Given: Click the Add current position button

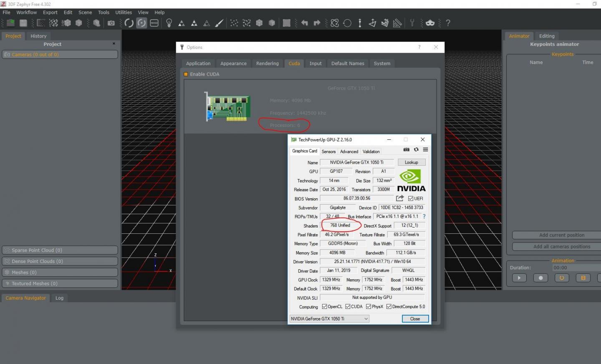Looking at the screenshot, I should pyautogui.click(x=561, y=235).
